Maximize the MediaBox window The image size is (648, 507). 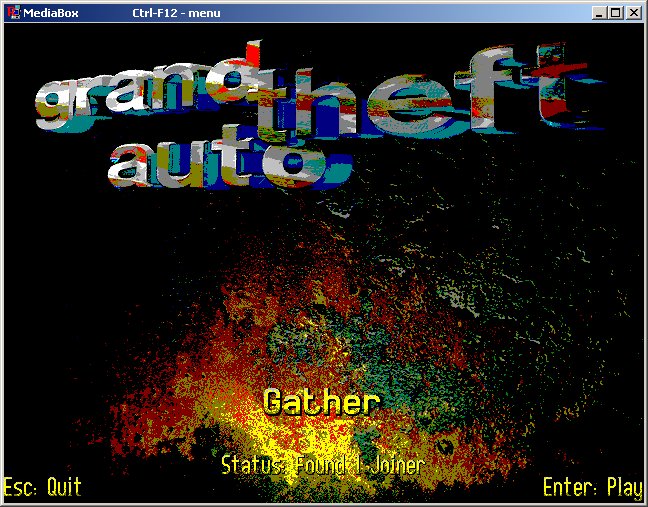pos(615,13)
